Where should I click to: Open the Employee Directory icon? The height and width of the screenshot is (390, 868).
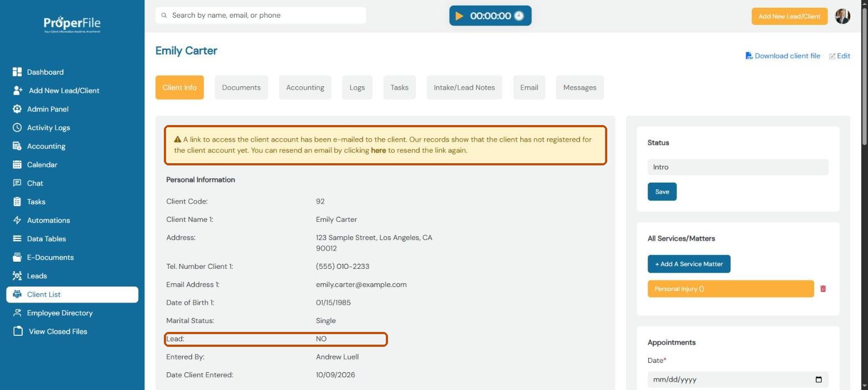pyautogui.click(x=17, y=313)
